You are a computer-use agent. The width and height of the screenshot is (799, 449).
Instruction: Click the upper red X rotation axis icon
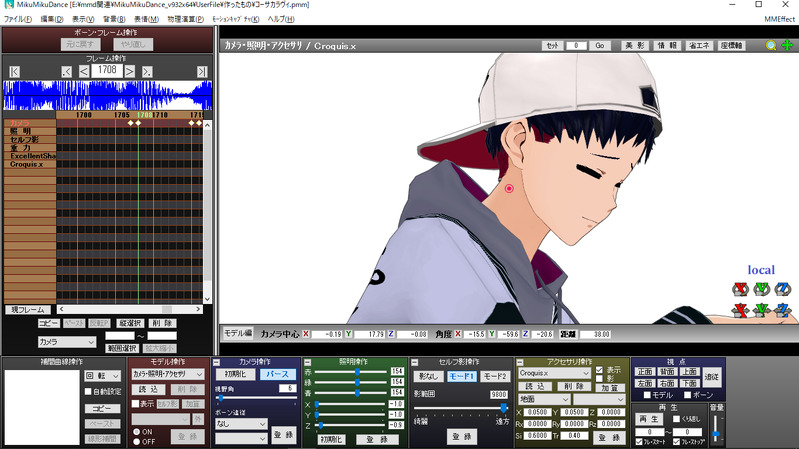740,289
